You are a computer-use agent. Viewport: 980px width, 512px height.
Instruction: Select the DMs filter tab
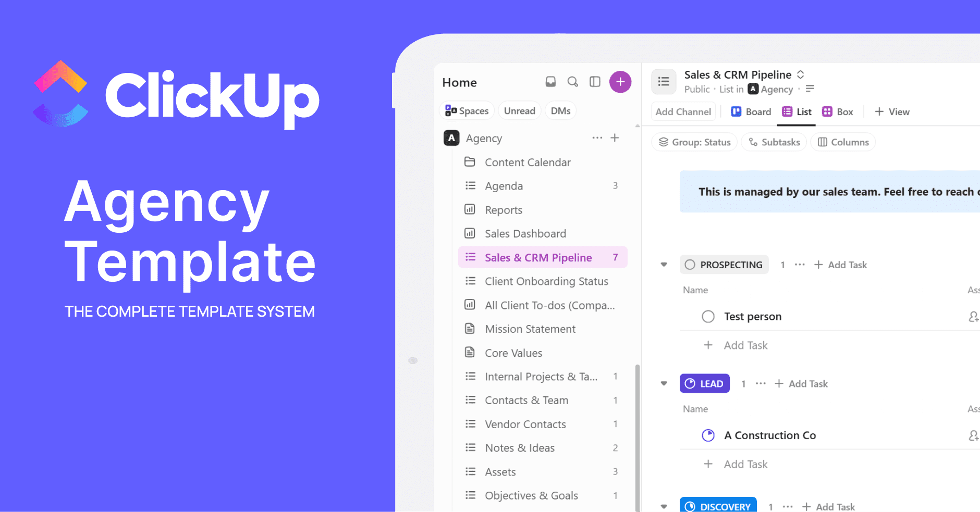click(560, 111)
